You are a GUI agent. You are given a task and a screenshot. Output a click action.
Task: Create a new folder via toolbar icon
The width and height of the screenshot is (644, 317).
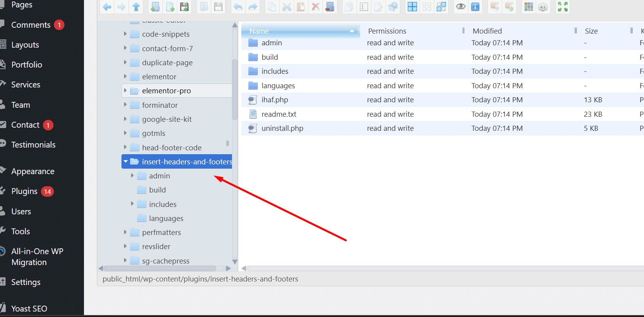(x=155, y=7)
